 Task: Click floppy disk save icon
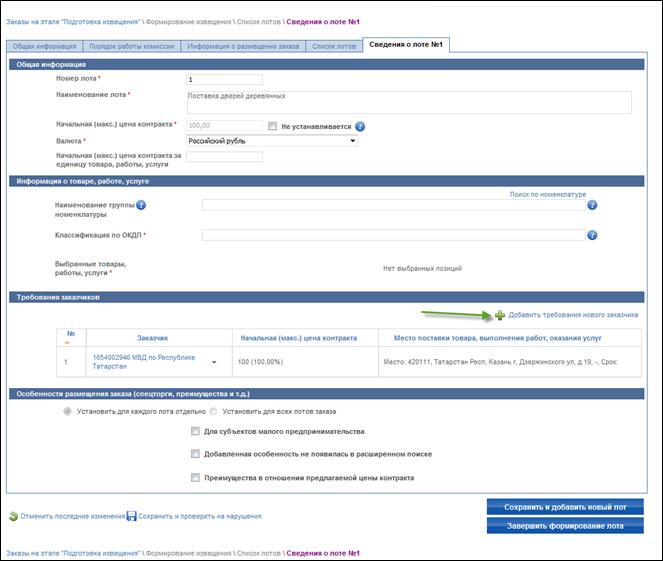coord(132,516)
